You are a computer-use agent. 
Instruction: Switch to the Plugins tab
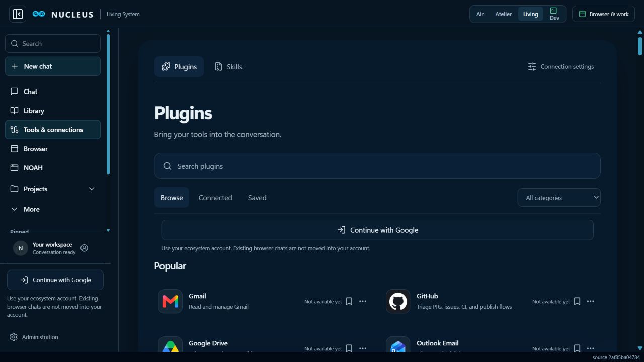(x=179, y=67)
